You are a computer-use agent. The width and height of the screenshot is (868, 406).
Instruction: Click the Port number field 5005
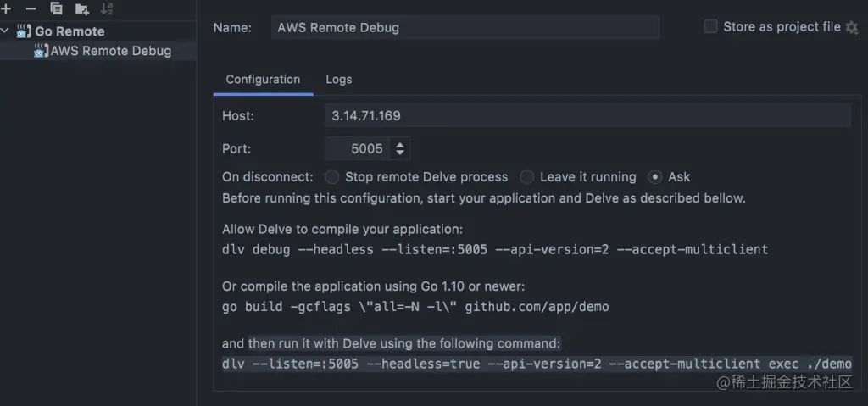[x=359, y=148]
